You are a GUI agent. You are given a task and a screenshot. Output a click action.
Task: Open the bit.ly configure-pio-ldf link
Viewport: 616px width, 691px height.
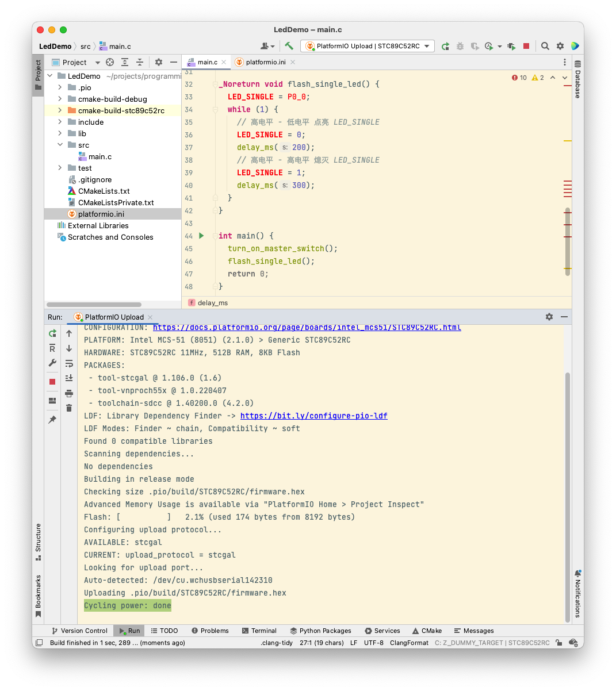tap(313, 416)
